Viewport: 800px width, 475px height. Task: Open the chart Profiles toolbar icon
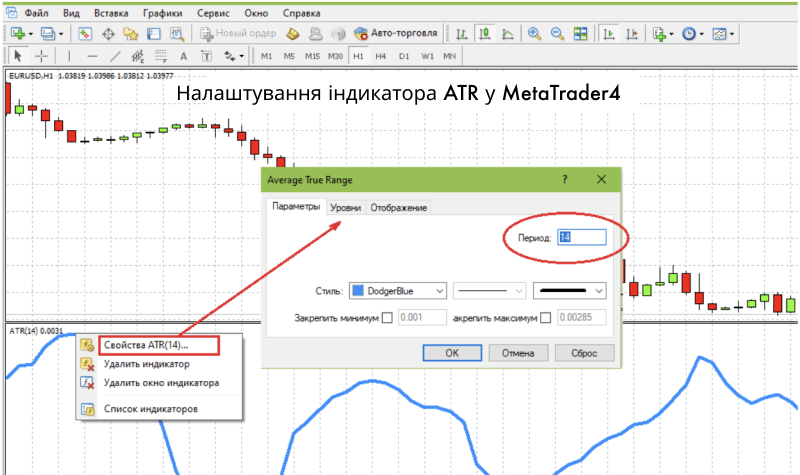(47, 34)
